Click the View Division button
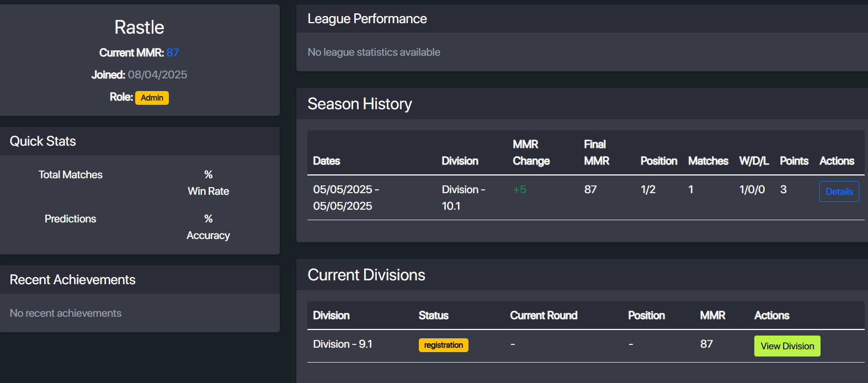This screenshot has width=868, height=383. [x=787, y=346]
